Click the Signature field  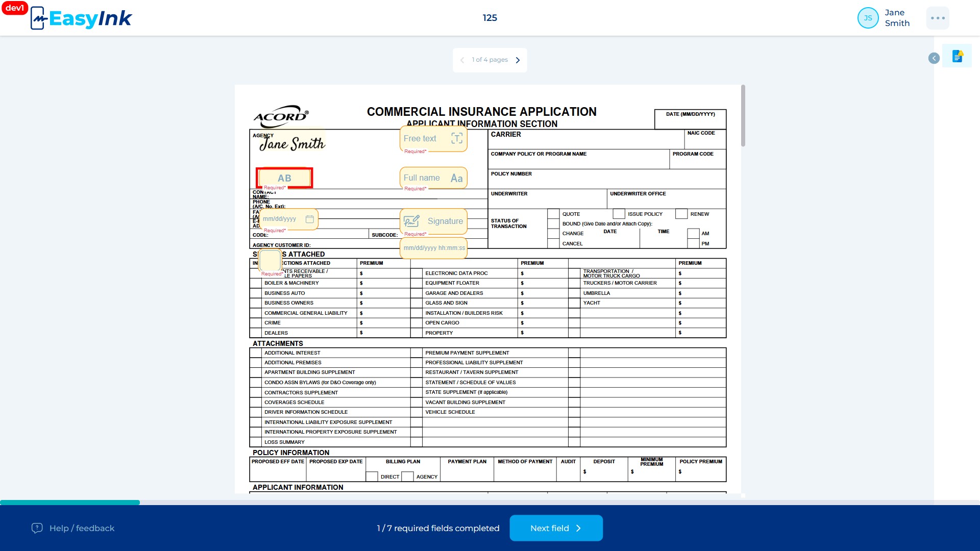point(433,221)
